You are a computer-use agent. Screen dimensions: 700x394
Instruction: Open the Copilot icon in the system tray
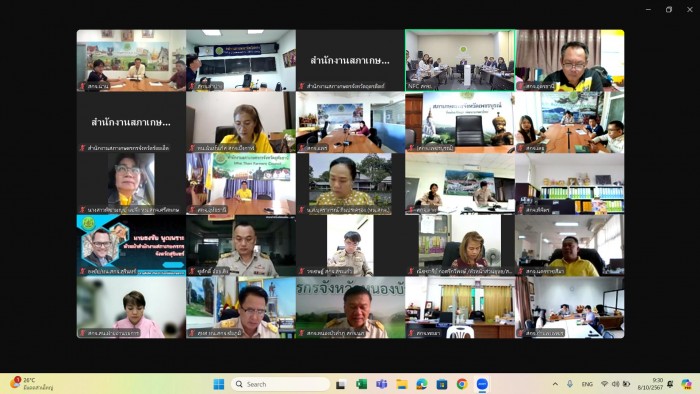687,384
